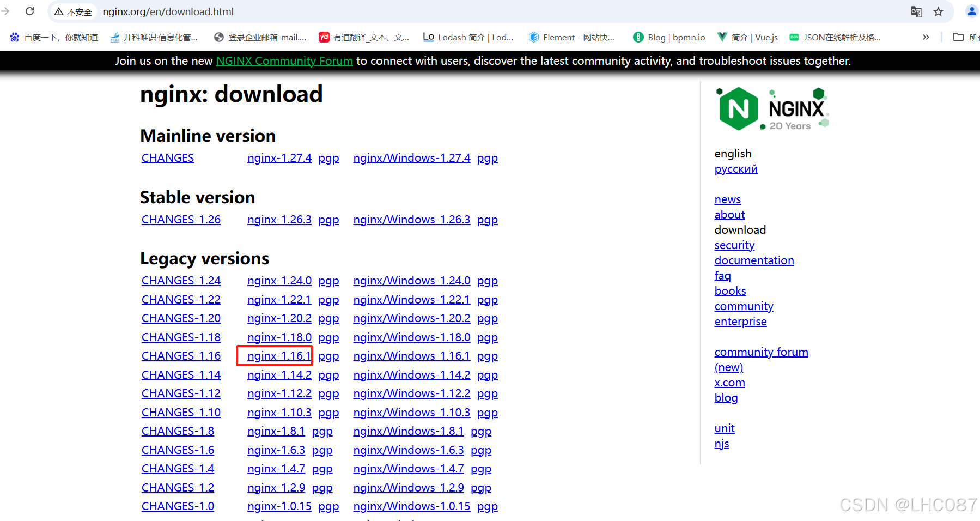
Task: Download nginx/Windows-1.10.3
Action: [x=412, y=413]
